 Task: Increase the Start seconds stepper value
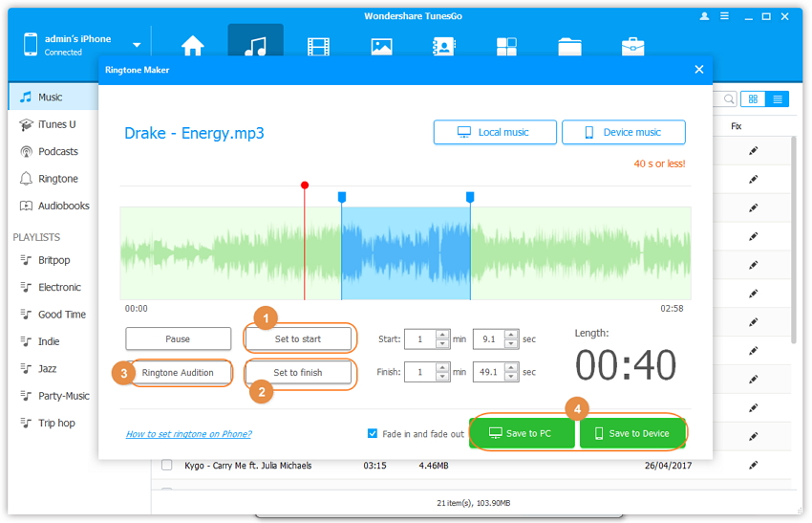click(x=511, y=334)
